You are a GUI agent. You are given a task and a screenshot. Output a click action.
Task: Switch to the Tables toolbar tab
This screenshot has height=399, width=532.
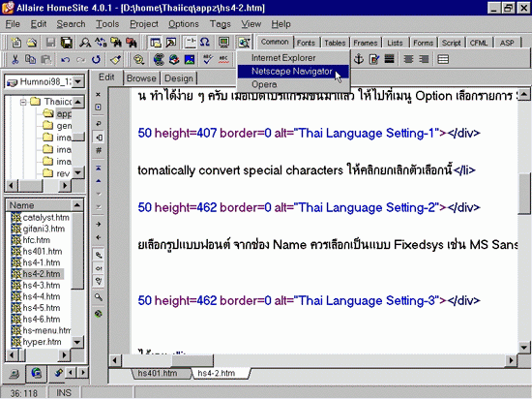(x=335, y=43)
